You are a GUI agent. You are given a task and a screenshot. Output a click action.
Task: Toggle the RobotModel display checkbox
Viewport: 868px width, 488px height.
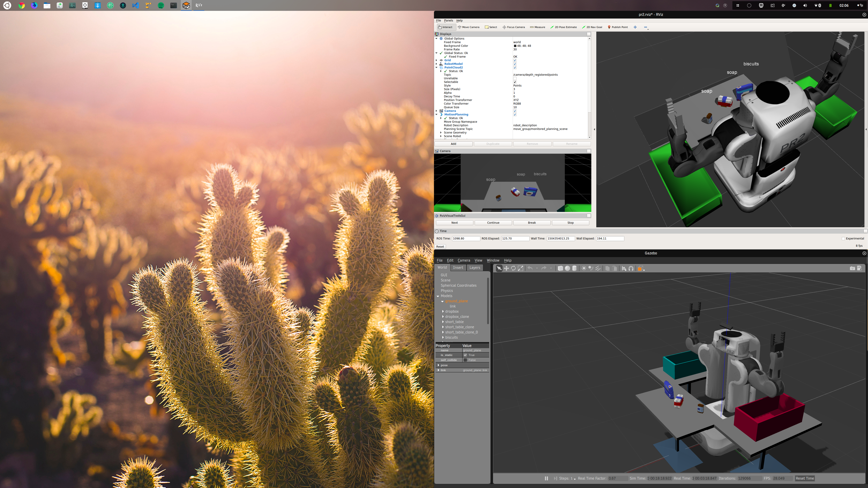(x=515, y=64)
